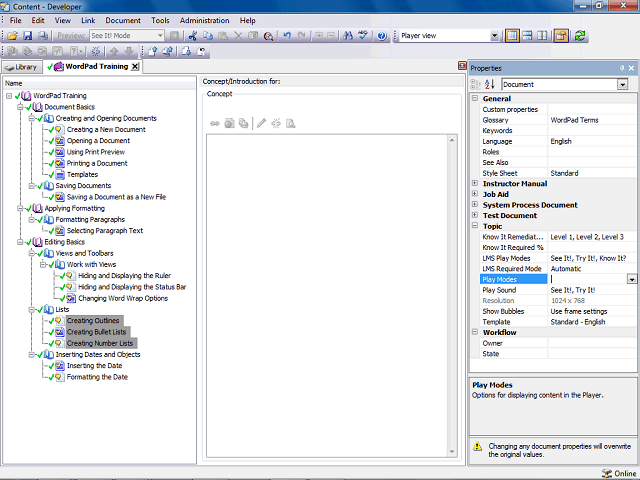Click the Glossary value WordPad Terms
640x480 pixels.
pos(574,120)
